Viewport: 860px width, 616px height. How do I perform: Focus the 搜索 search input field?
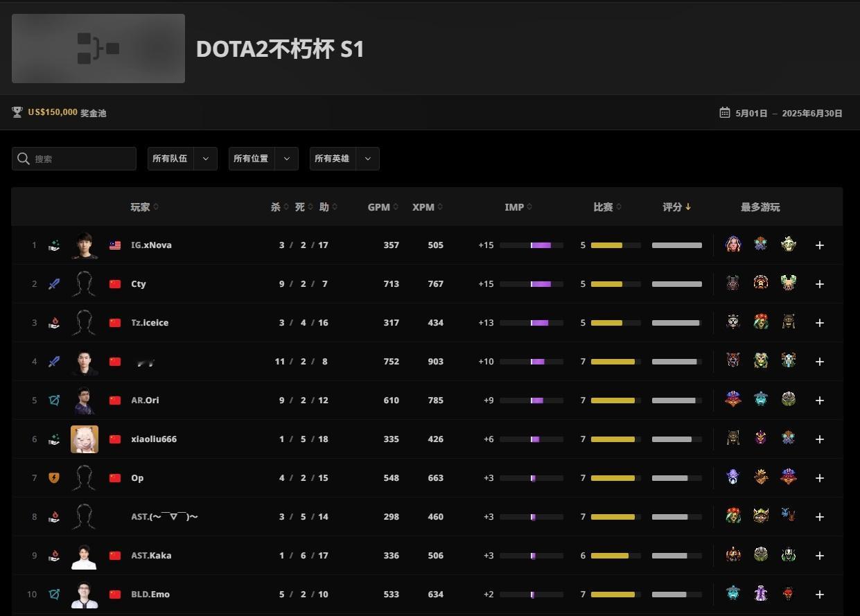74,159
